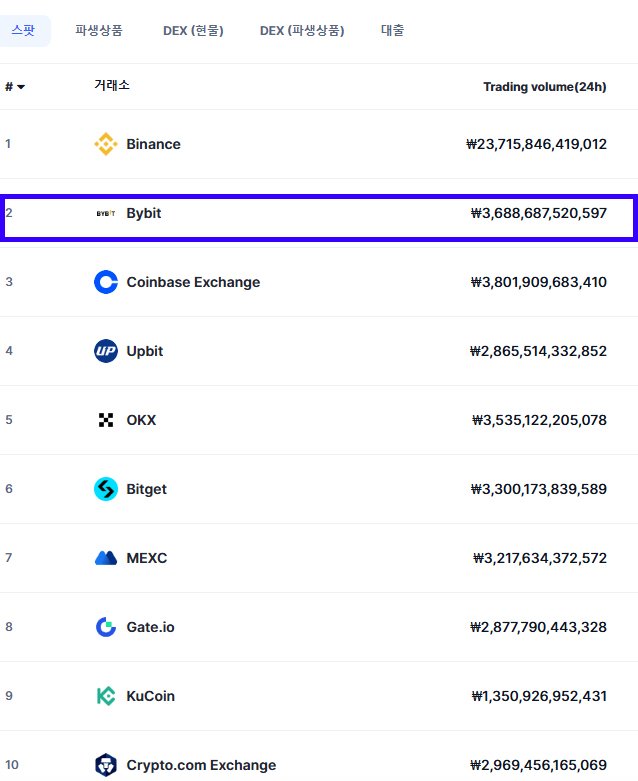The image size is (638, 781).
Task: Click the MEXC logo icon
Action: click(x=106, y=558)
